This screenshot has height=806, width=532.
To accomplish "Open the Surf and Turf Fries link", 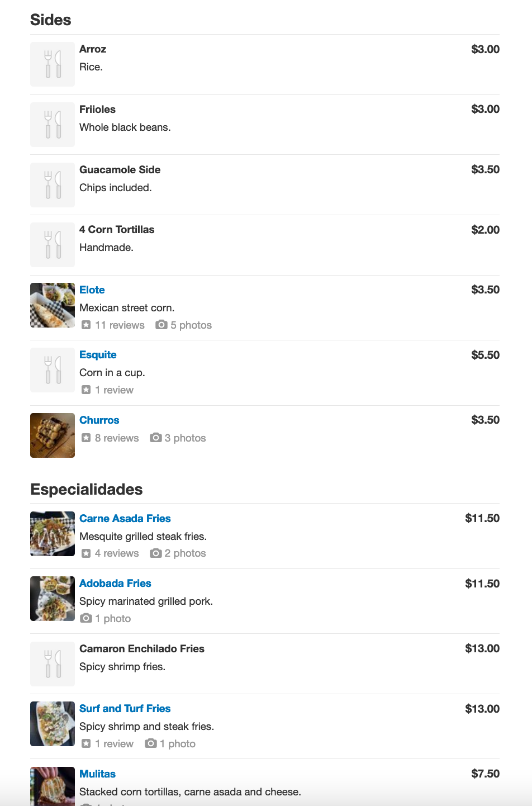I will tap(125, 708).
